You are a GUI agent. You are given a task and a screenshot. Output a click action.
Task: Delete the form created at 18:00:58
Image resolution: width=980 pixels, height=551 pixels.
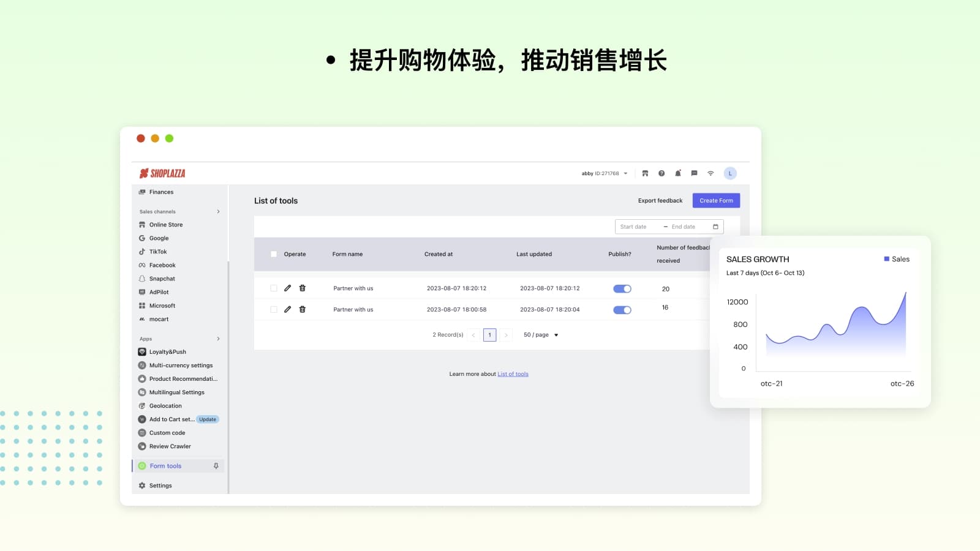coord(302,309)
